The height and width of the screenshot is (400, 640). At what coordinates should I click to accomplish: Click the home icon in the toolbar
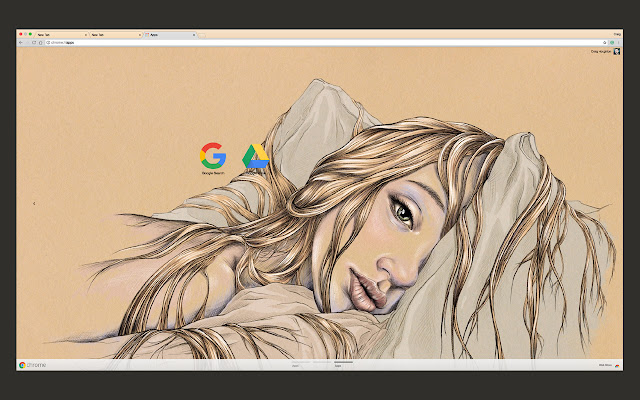pyautogui.click(x=41, y=42)
